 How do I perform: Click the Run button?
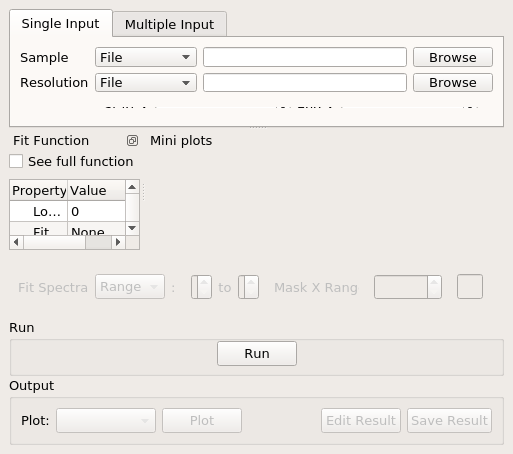click(x=257, y=353)
